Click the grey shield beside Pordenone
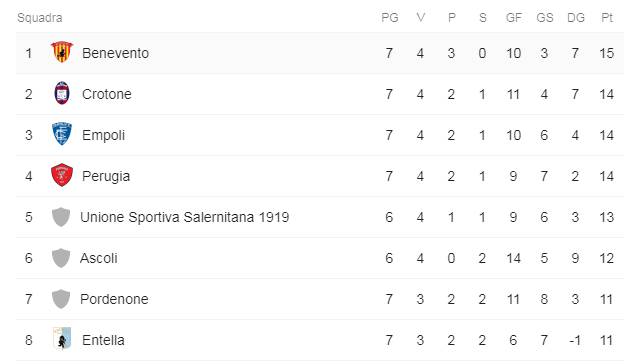Image resolution: width=624 pixels, height=361 pixels. pos(61,299)
